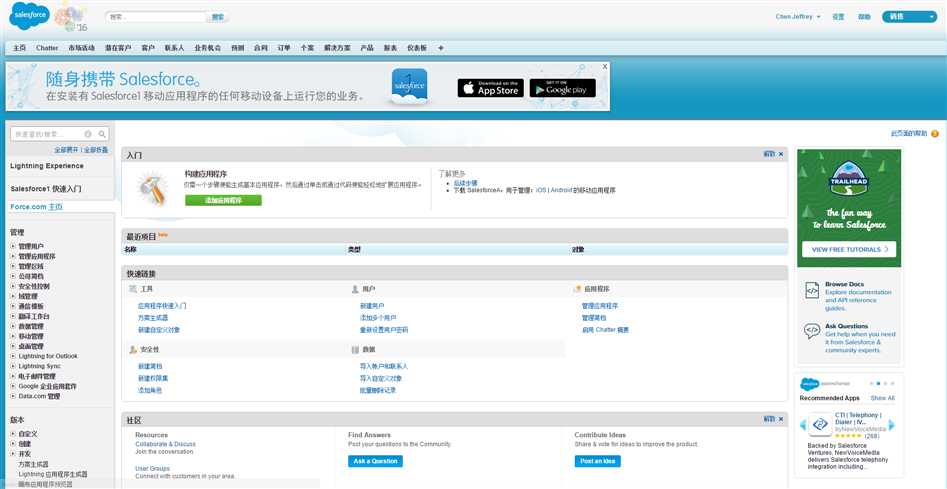Expand Lightning for Outlook in the sidebar
Image resolution: width=947 pixels, height=489 pixels.
pyautogui.click(x=13, y=356)
